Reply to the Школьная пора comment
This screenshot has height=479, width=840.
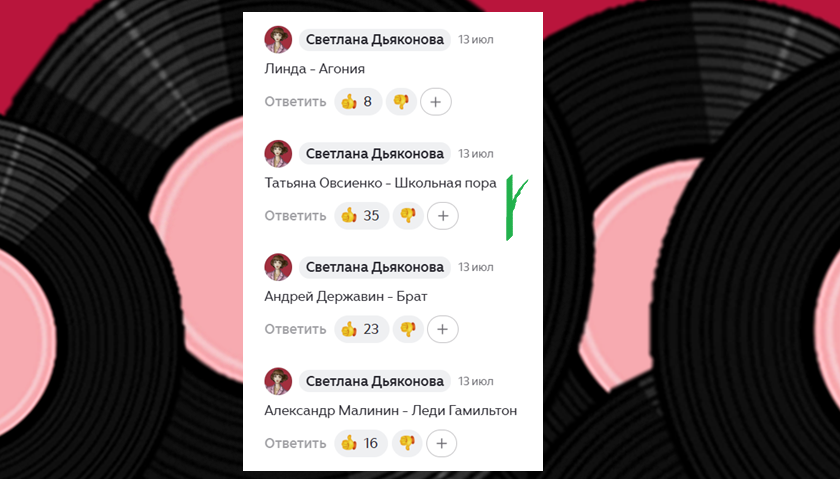click(x=295, y=215)
